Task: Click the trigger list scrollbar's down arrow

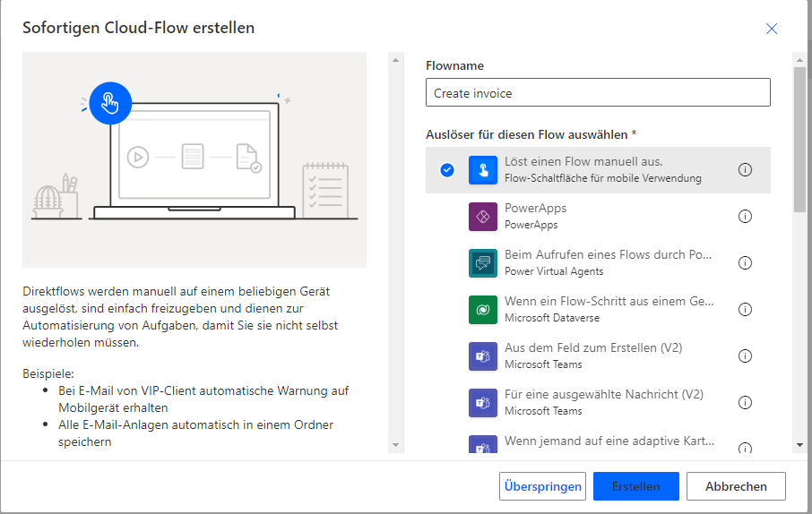Action: (799, 445)
